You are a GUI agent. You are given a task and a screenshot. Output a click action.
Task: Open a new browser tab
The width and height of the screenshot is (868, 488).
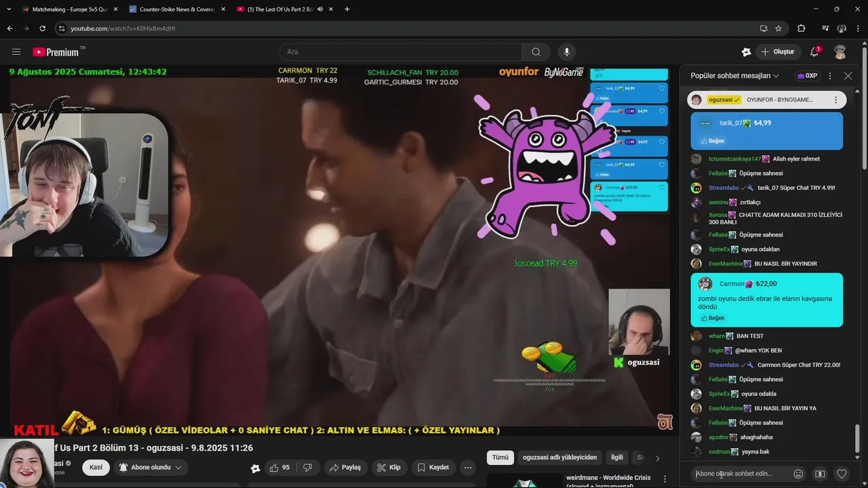click(347, 9)
